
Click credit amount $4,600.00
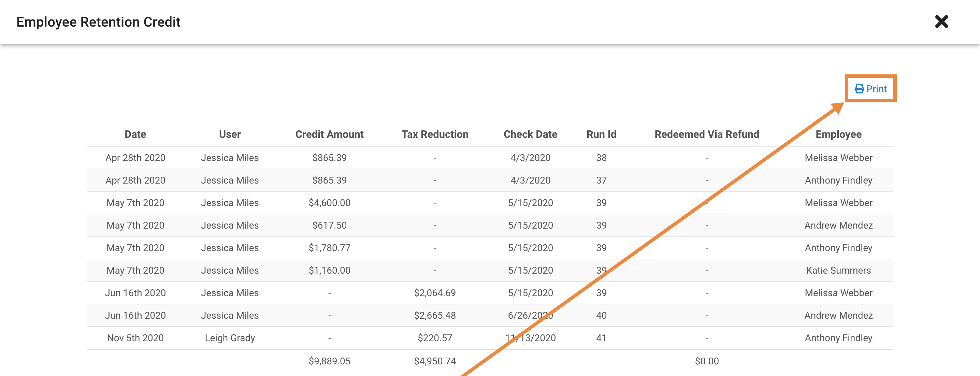click(x=330, y=203)
